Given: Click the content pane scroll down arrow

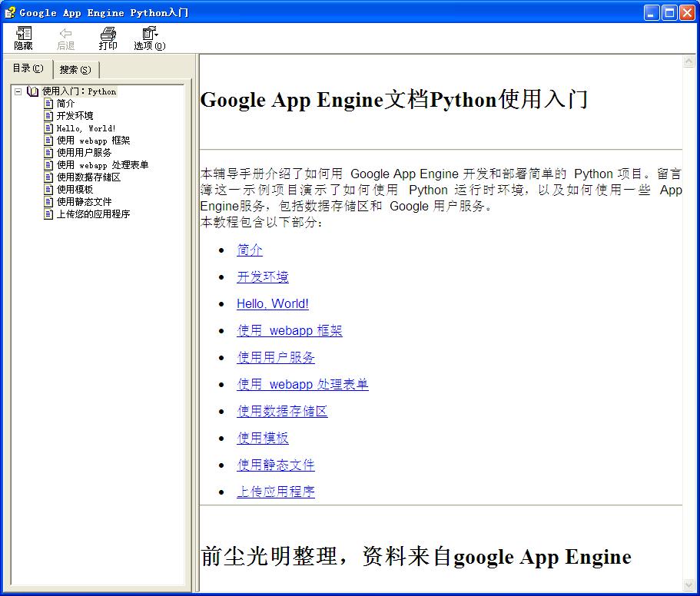Looking at the screenshot, I should 688,585.
